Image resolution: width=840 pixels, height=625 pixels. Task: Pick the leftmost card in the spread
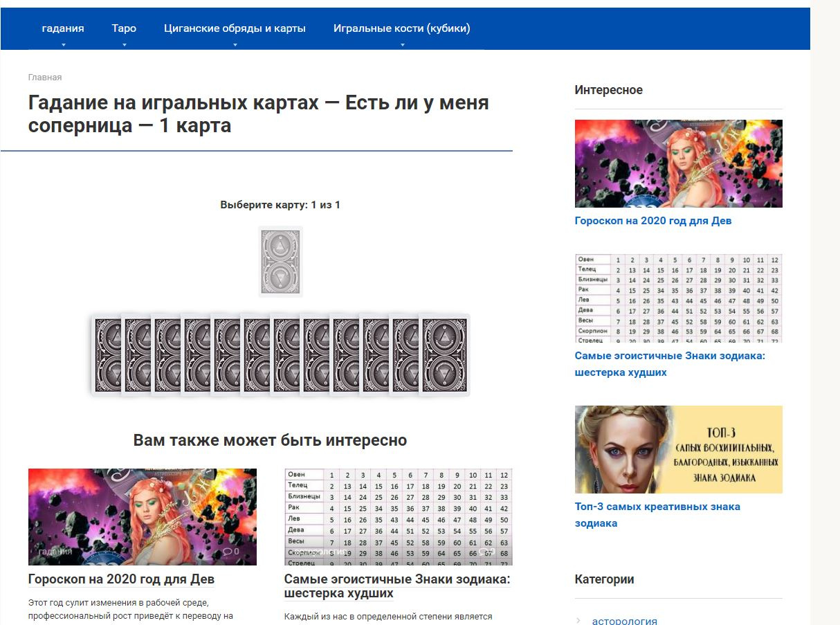point(106,355)
